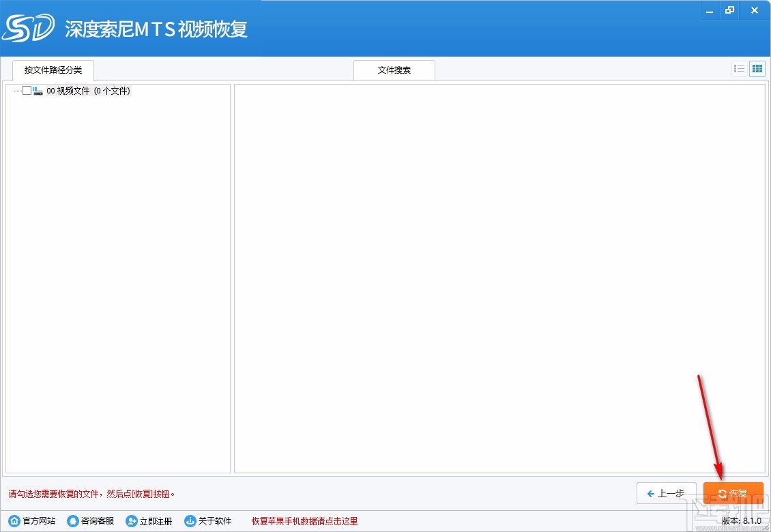
Task: Click the refresh icon on the 恢复 button
Action: [x=723, y=492]
